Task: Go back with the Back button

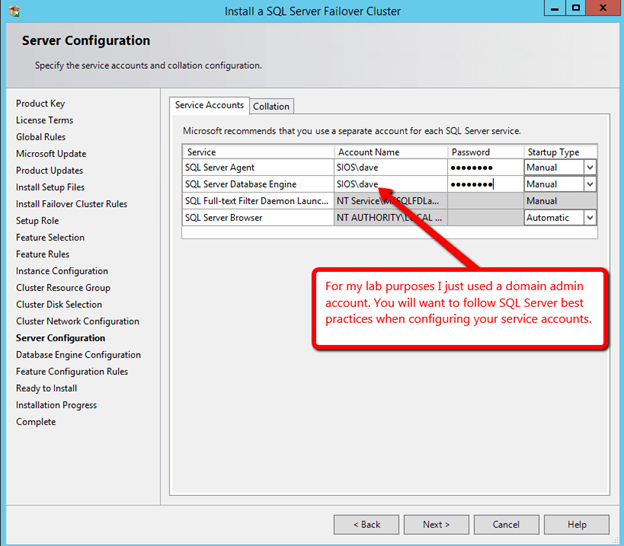Action: coord(364,524)
